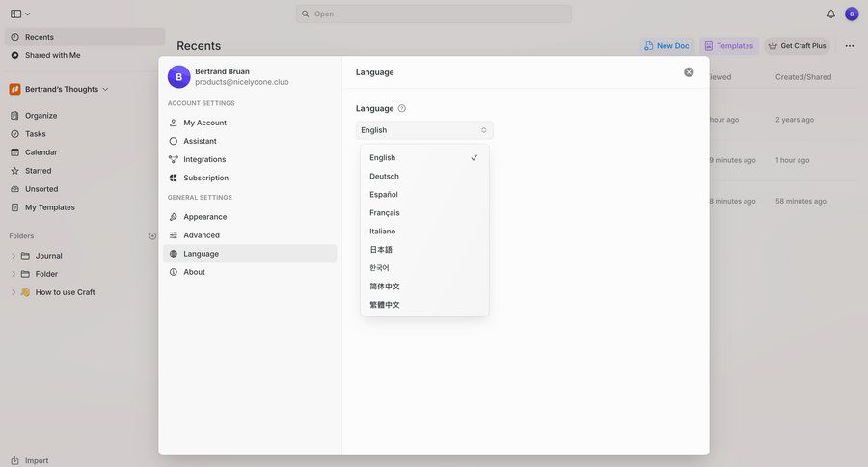Click the Starred star icon
This screenshot has height=467, width=868.
pos(14,171)
